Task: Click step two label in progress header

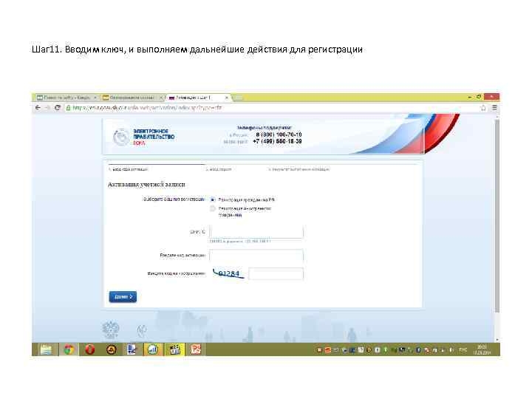Action: click(219, 169)
